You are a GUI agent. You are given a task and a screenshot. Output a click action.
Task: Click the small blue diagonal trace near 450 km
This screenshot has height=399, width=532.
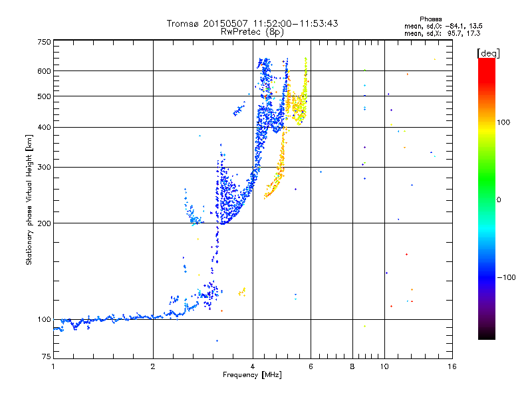tap(239, 108)
